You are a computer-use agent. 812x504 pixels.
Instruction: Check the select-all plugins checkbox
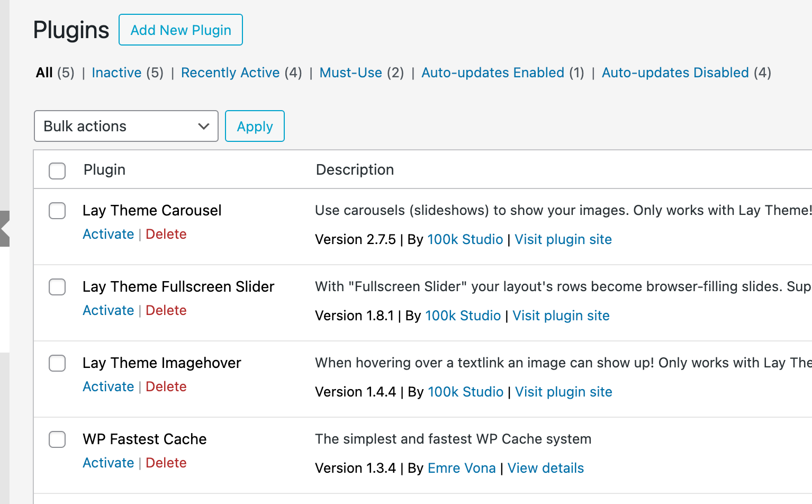57,171
